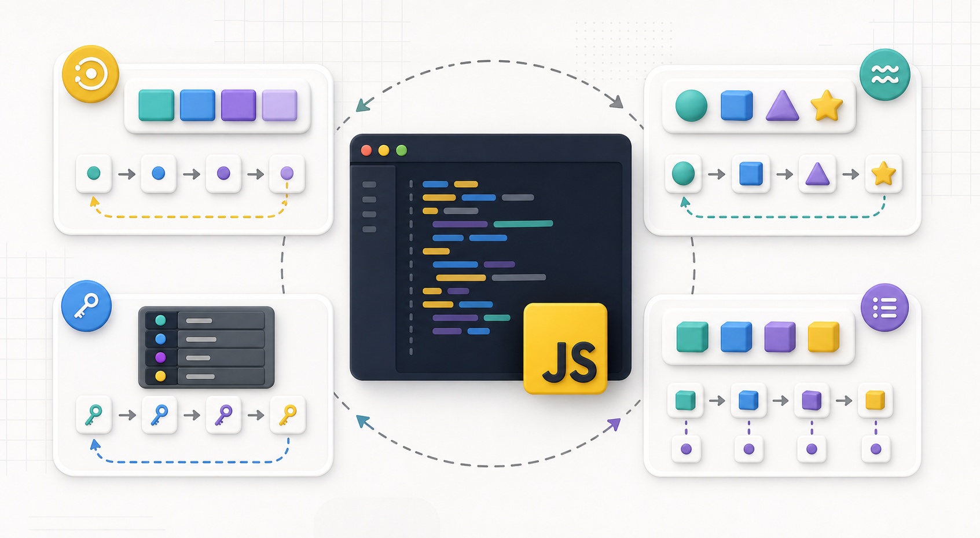The image size is (980, 538).
Task: Select the large purple cube
Action: pos(780,336)
